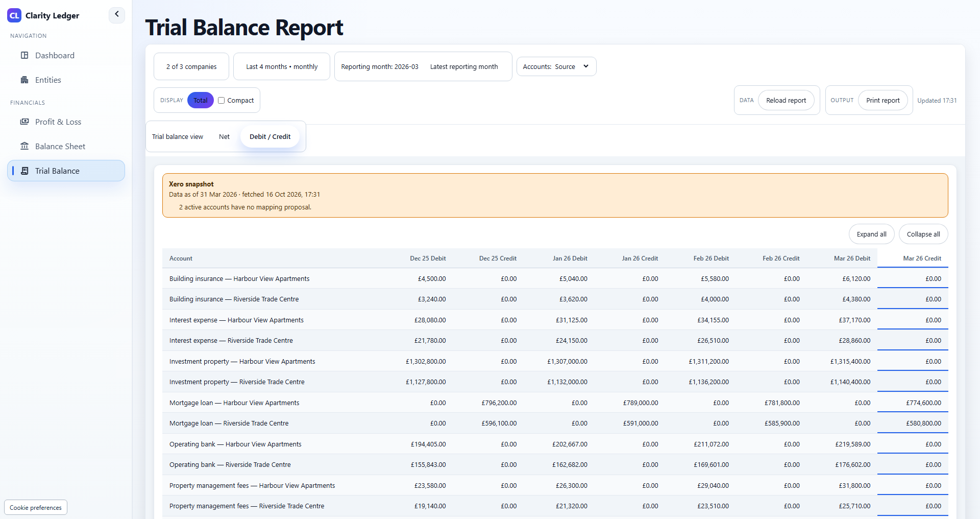
Task: Open the 2 of 3 companies selector
Action: [191, 66]
